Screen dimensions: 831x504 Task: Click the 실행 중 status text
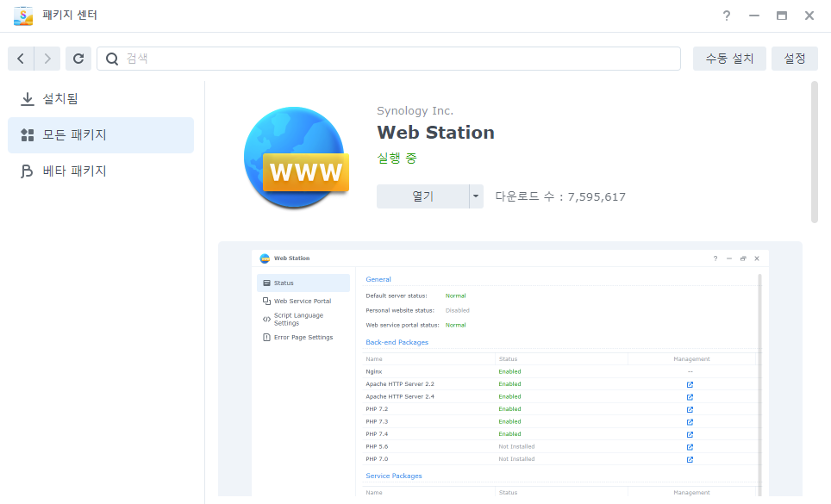click(397, 158)
